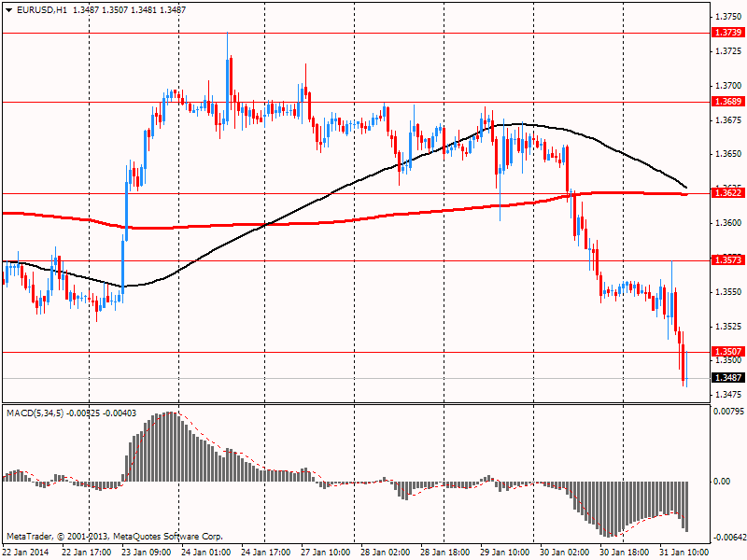Click the 1.3507 red price level label

tap(728, 352)
